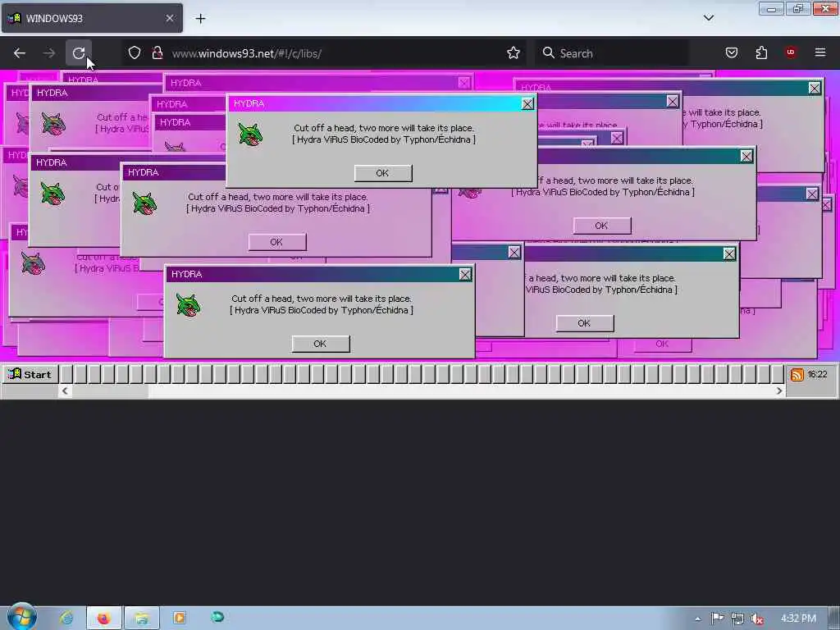This screenshot has width=840, height=630.
Task: Close the far top-right HYDRA window
Action: coord(815,88)
